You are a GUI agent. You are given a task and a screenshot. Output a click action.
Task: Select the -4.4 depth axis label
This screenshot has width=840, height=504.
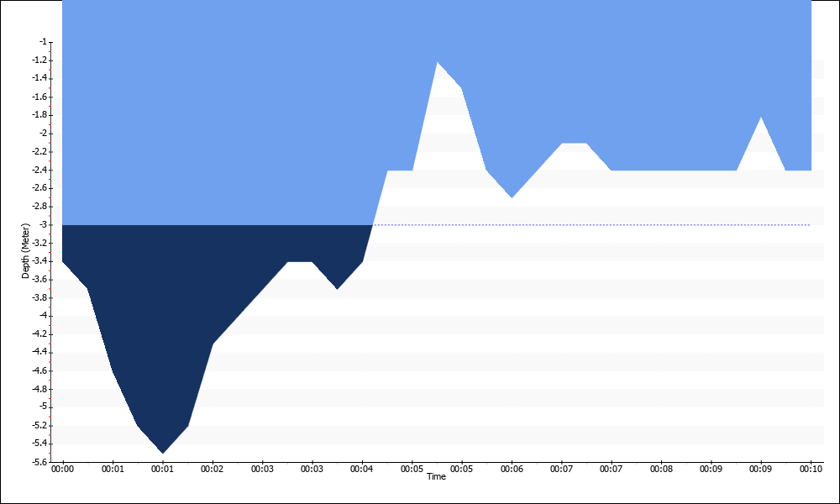pyautogui.click(x=40, y=353)
